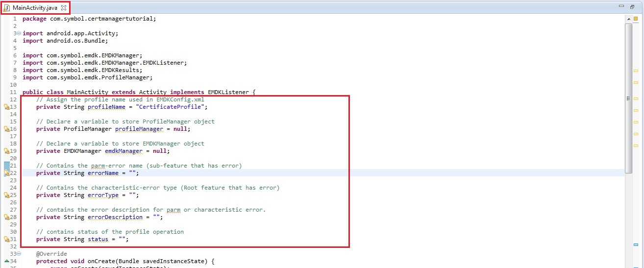Image resolution: width=644 pixels, height=268 pixels.
Task: Close the MainActivity.java editor tab
Action: [64, 7]
